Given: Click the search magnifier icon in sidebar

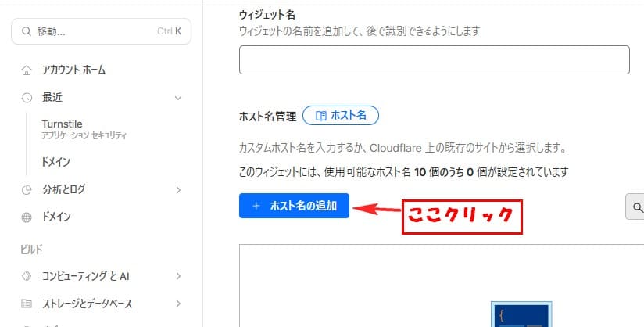Looking at the screenshot, I should pyautogui.click(x=27, y=31).
